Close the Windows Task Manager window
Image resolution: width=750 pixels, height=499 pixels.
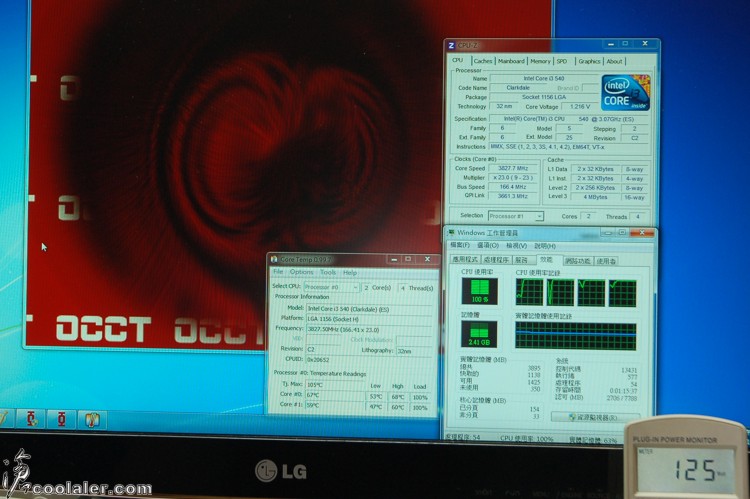click(642, 233)
